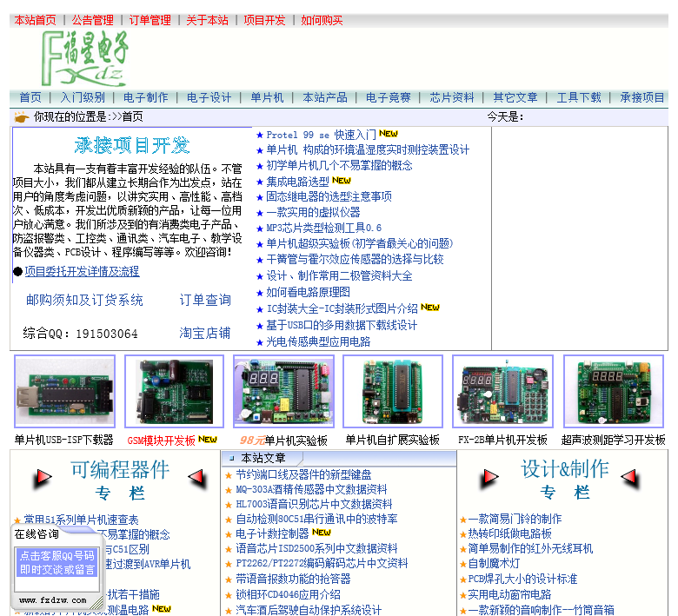The height and width of the screenshot is (616, 678).
Task: Open article HL7003语音识别芯片中文数据资料
Action: (x=314, y=505)
